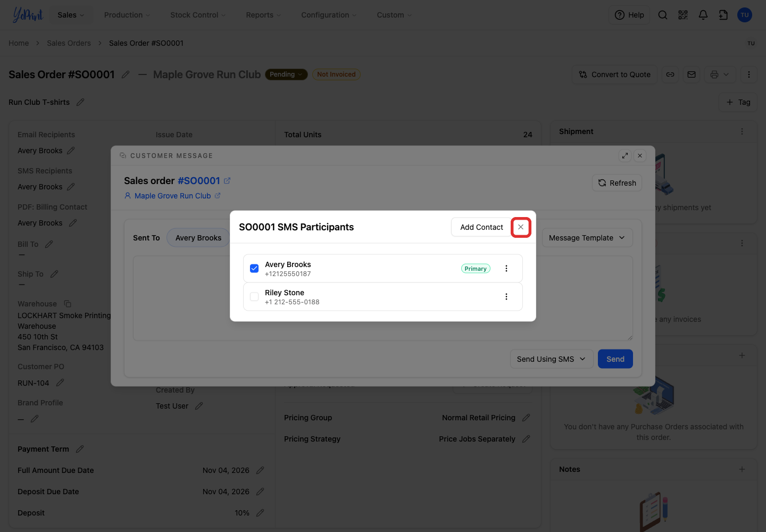Open sales order #SO0001 external link icon
The width and height of the screenshot is (766, 532).
tap(227, 181)
